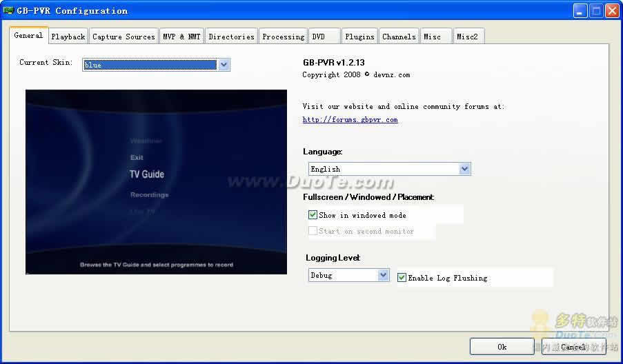This screenshot has width=623, height=364.
Task: Select the Directories tab
Action: [231, 37]
